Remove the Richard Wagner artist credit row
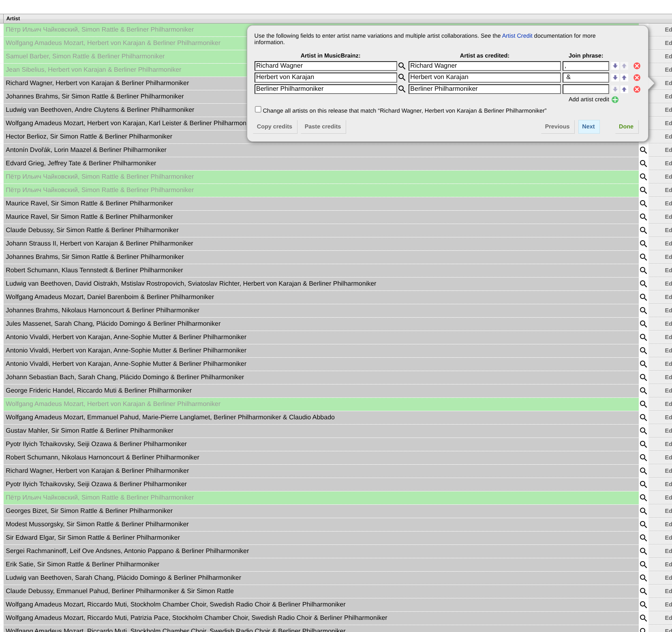This screenshot has height=632, width=672. 637,66
